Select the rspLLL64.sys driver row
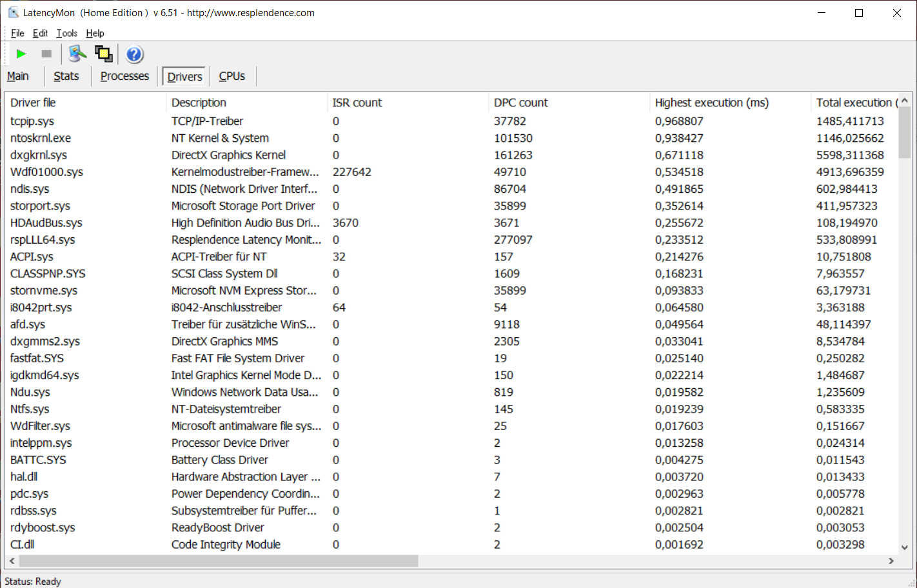 pos(451,240)
